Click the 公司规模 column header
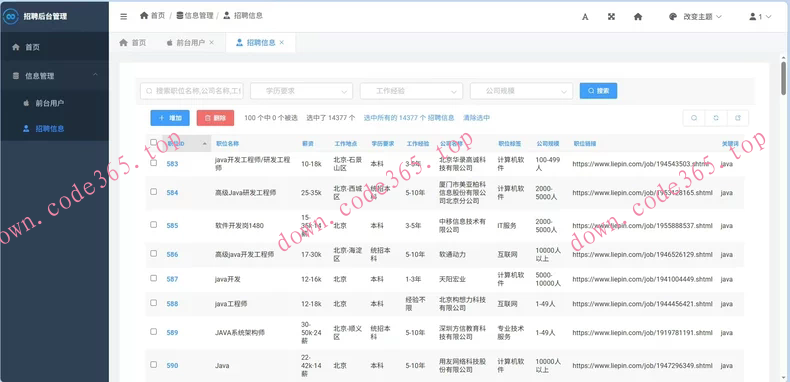The width and height of the screenshot is (790, 382). coord(548,144)
